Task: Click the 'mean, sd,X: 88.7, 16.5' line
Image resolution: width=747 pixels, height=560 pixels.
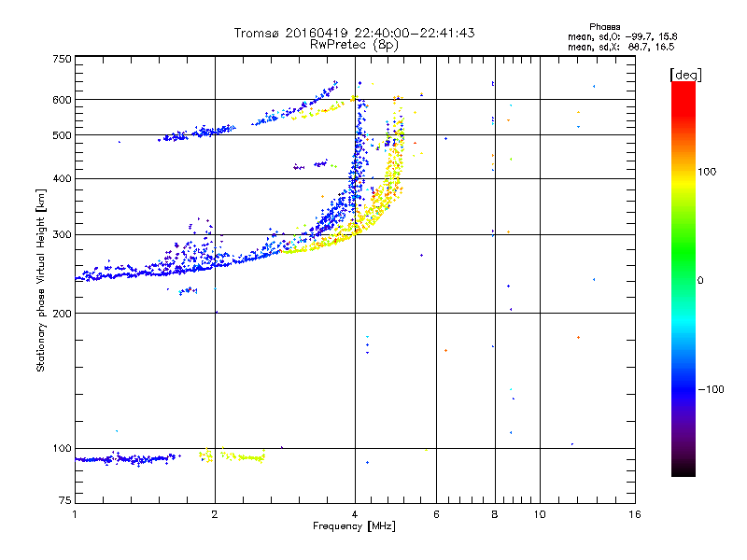Action: tap(621, 47)
